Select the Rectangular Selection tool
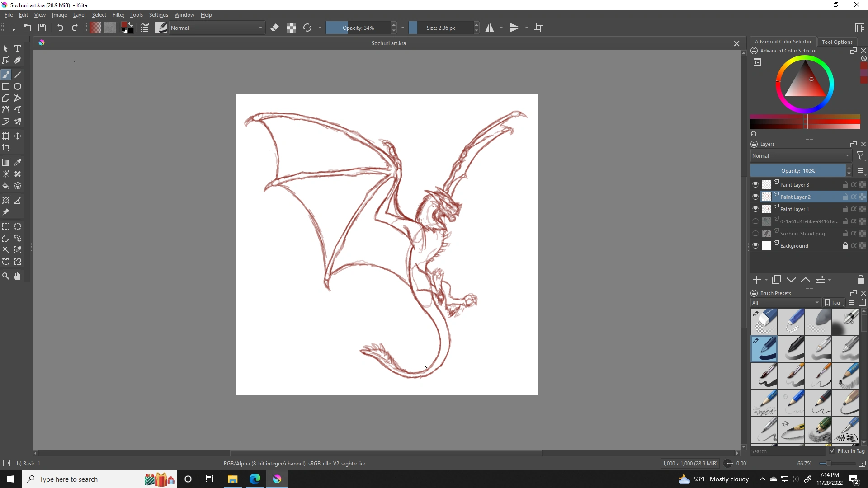Screen dimensions: 868x488 6,226
